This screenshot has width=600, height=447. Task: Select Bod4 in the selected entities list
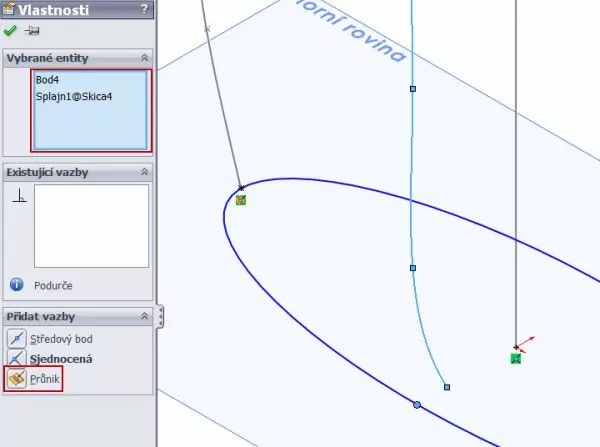(46, 79)
